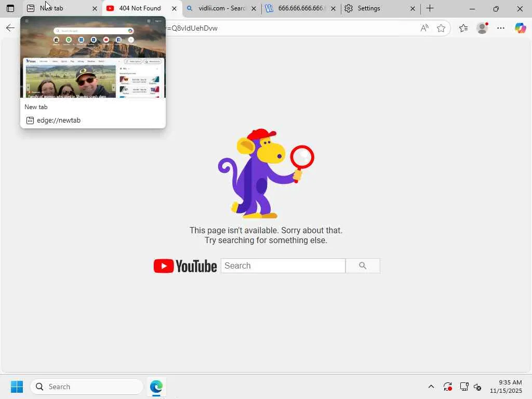Open the tab actions menu icon

(x=10, y=8)
